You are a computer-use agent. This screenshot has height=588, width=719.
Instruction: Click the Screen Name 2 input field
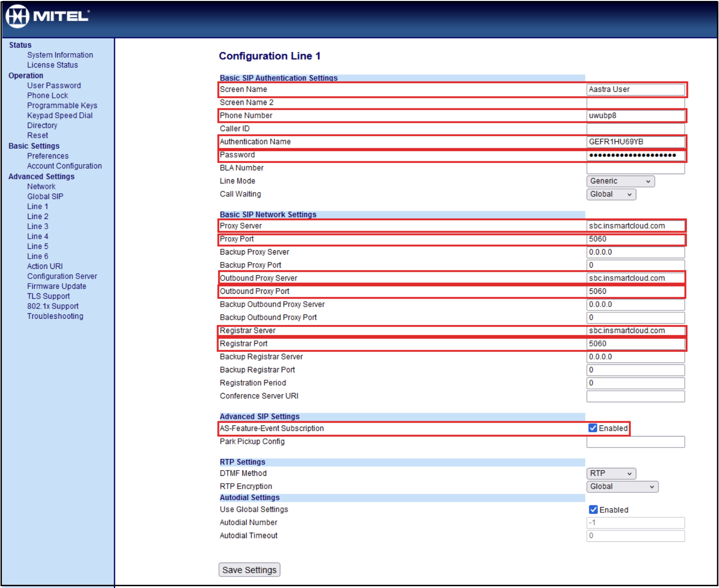click(x=635, y=103)
